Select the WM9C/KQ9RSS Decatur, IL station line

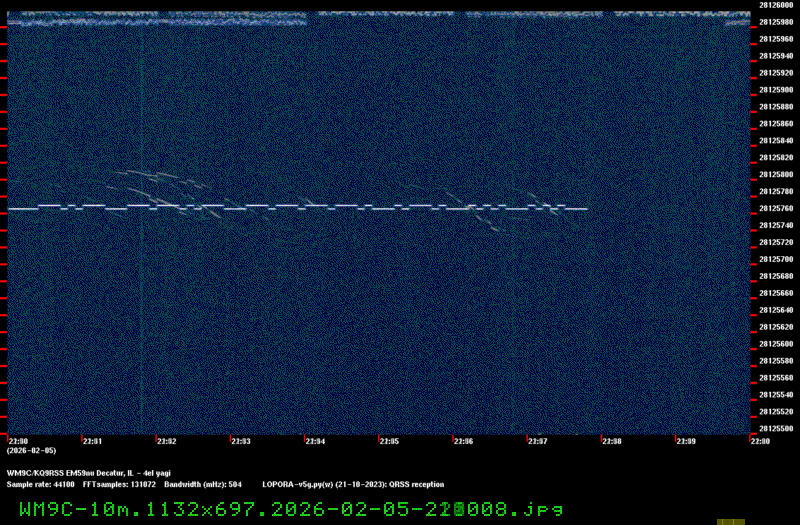(89, 473)
